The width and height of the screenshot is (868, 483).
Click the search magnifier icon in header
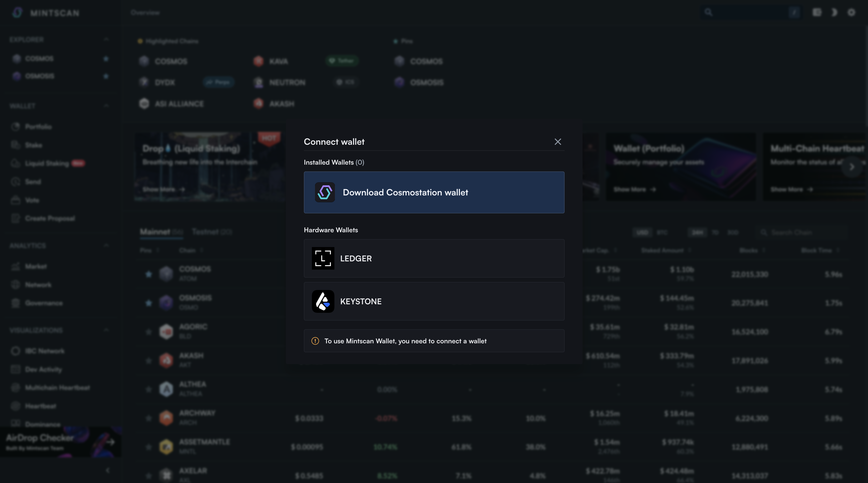(x=708, y=12)
